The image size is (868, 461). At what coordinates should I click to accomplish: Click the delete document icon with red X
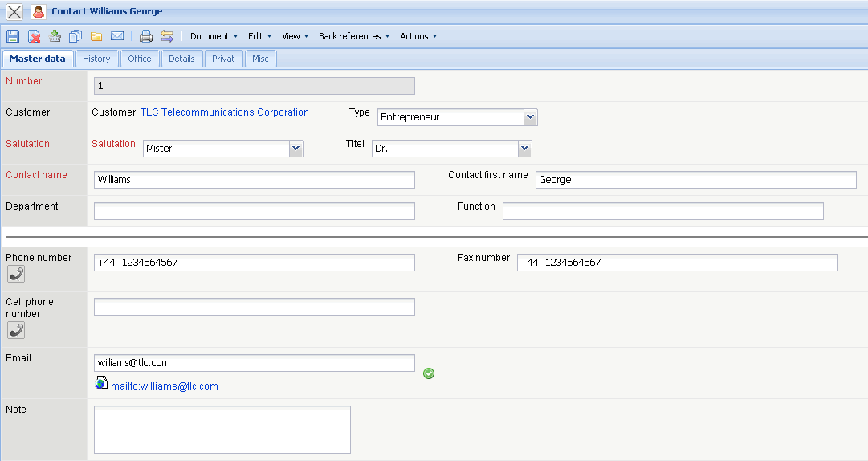click(35, 36)
